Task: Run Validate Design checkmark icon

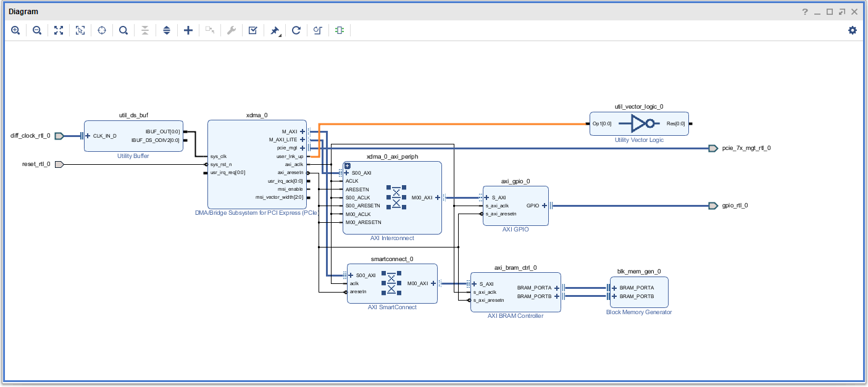Action: (x=253, y=30)
